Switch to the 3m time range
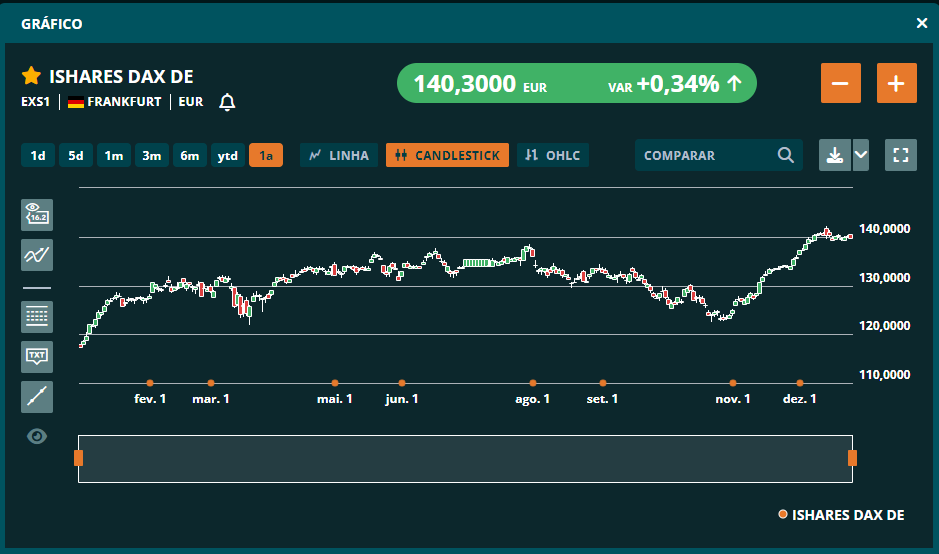Screen dimensions: 939x554 152,156
